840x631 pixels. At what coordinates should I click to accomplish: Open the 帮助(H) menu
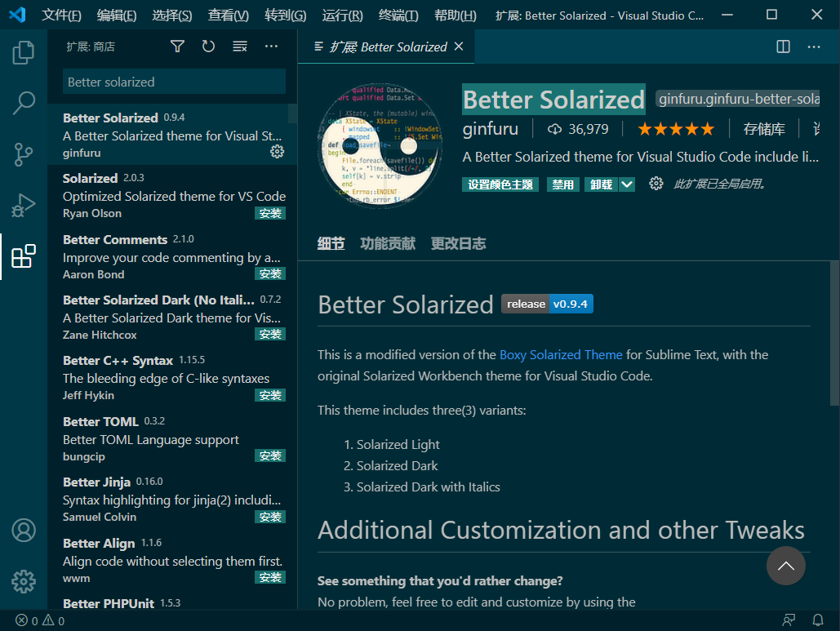pyautogui.click(x=456, y=15)
